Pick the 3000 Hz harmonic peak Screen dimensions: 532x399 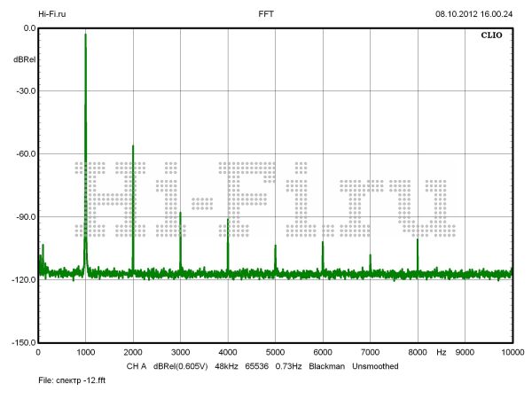coord(180,214)
